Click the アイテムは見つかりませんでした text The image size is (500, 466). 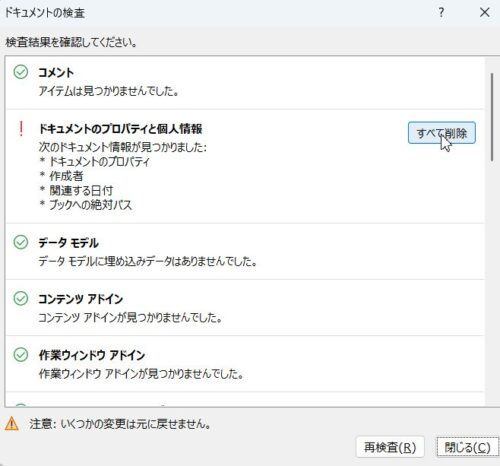point(108,91)
